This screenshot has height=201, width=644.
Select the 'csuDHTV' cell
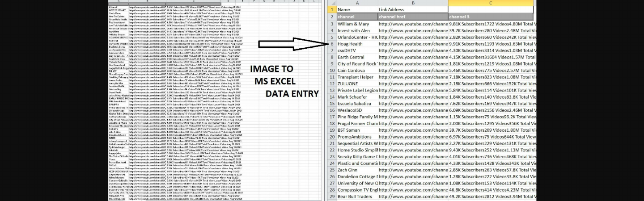tap(357, 50)
